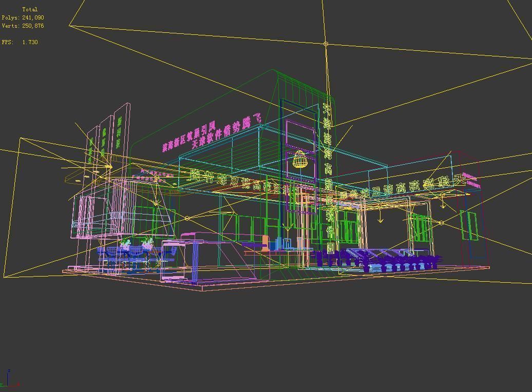Click the "Polys: 241,090" statistic

(x=23, y=17)
